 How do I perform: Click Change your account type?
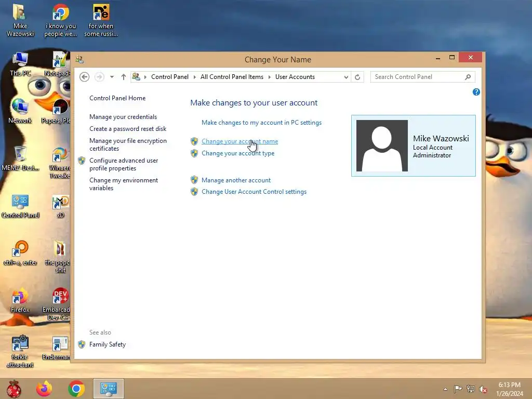tap(238, 153)
